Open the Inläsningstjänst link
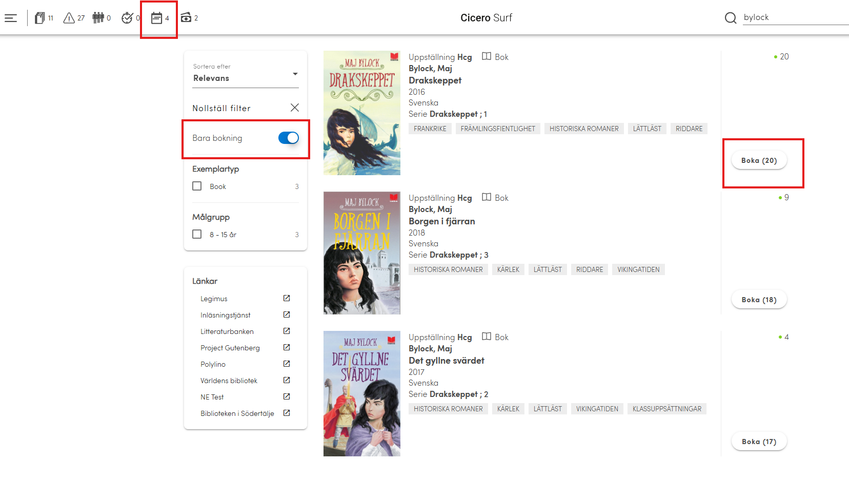The height and width of the screenshot is (504, 849). pyautogui.click(x=226, y=315)
